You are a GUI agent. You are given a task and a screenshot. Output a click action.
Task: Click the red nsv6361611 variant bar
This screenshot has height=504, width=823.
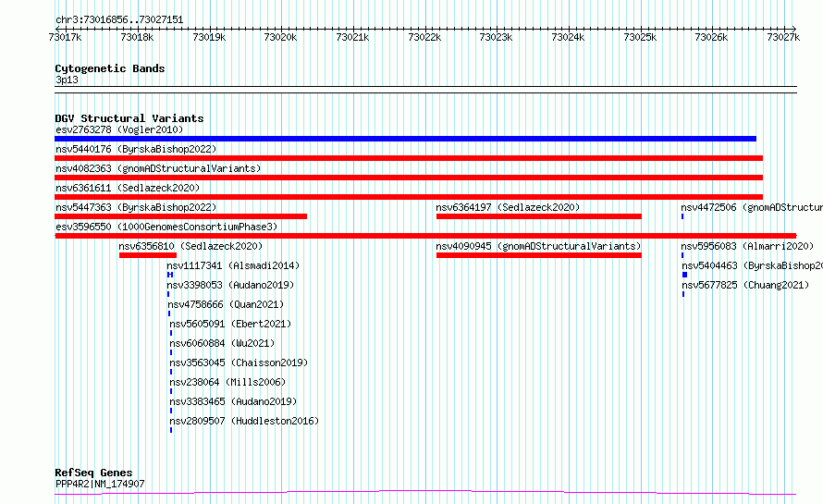409,197
